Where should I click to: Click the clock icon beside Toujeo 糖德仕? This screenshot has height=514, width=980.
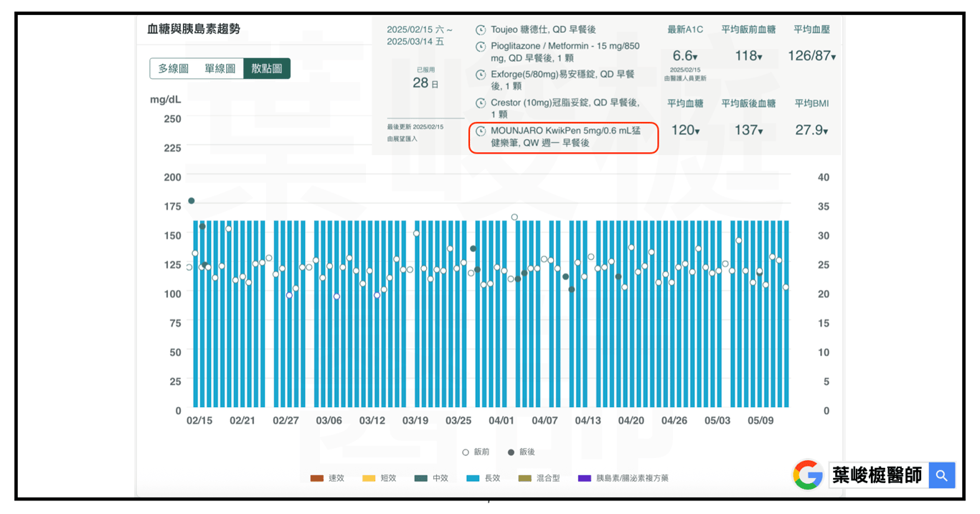coord(481,30)
